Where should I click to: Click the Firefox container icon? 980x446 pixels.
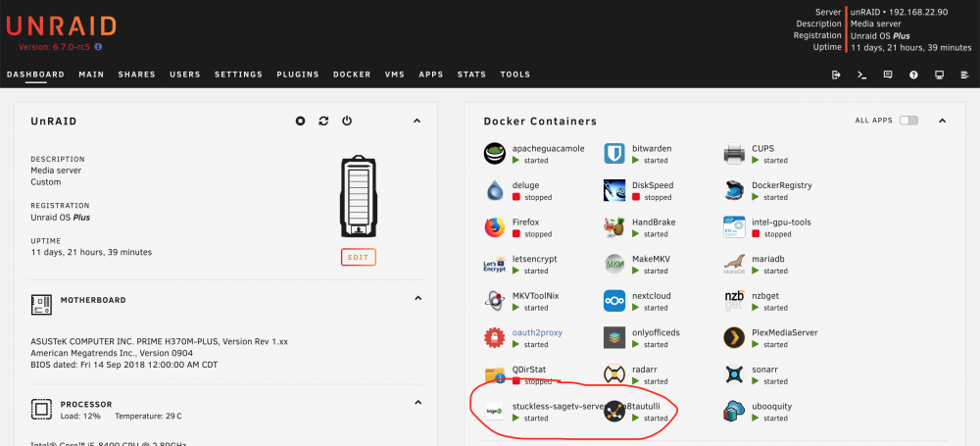click(x=494, y=227)
